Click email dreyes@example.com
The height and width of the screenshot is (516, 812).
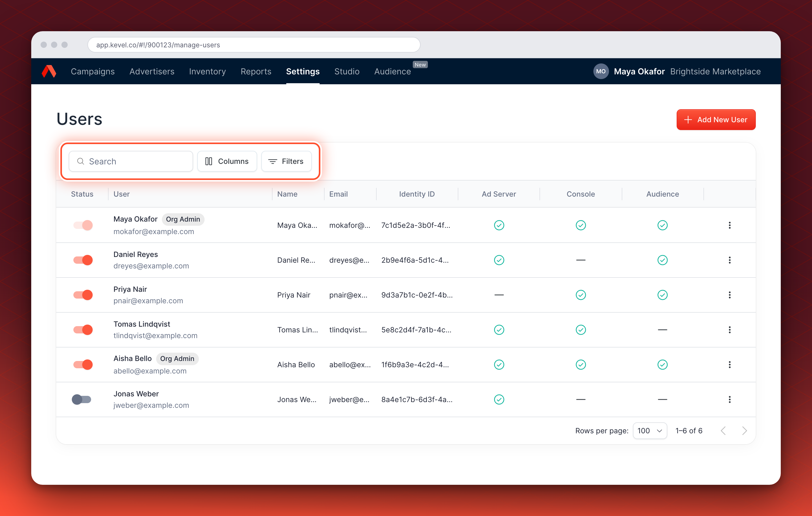click(x=151, y=266)
